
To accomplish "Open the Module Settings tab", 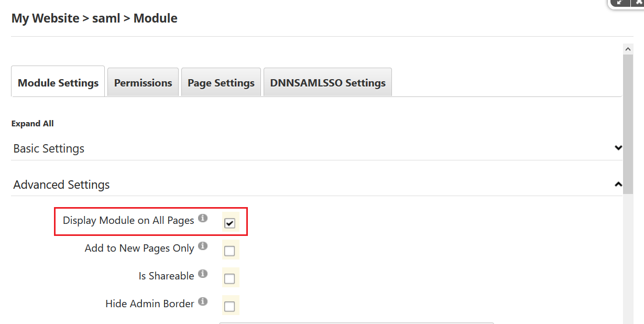I will click(x=58, y=82).
